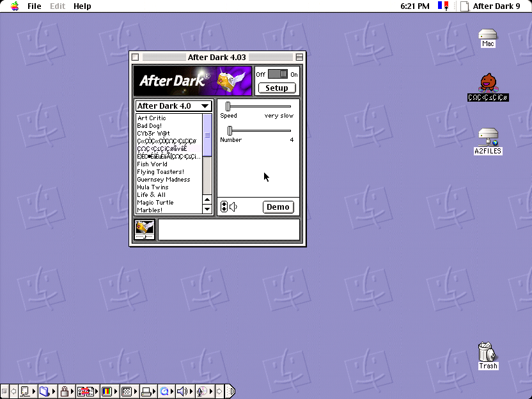The width and height of the screenshot is (532, 399).
Task: Open the microphone sound source Control Strip module
Action: point(204,391)
